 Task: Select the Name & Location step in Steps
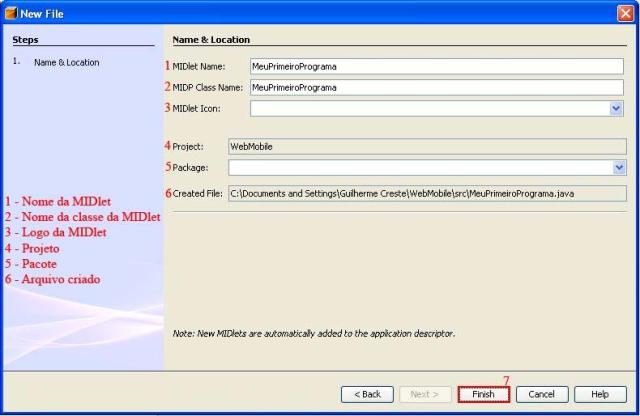66,62
